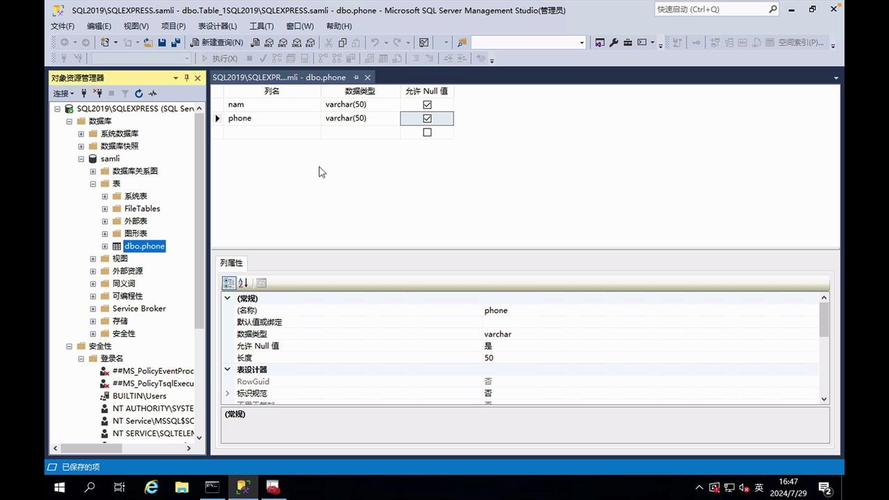This screenshot has width=889, height=500.
Task: Open the 连接 connect dropdown
Action: tap(64, 93)
